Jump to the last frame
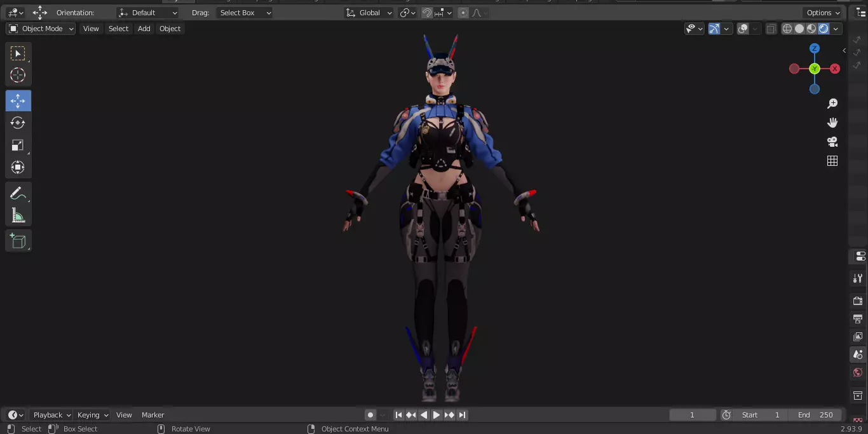 click(x=462, y=415)
